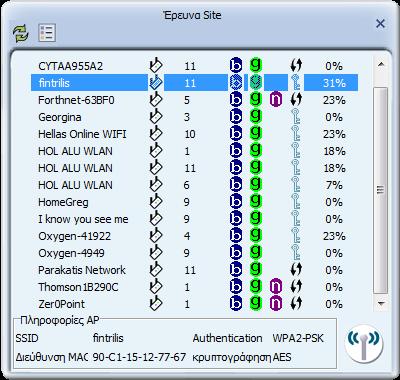Click the 802.11n icon for Thomson1B290C

click(276, 286)
